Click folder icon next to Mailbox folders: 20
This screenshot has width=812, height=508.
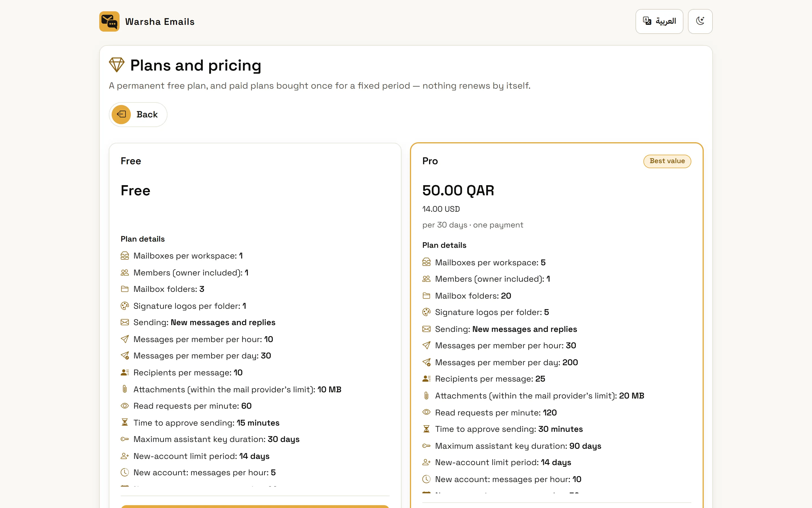[426, 296]
